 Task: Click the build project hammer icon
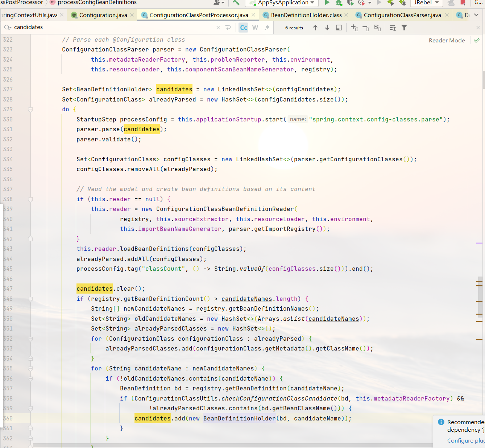(236, 3)
